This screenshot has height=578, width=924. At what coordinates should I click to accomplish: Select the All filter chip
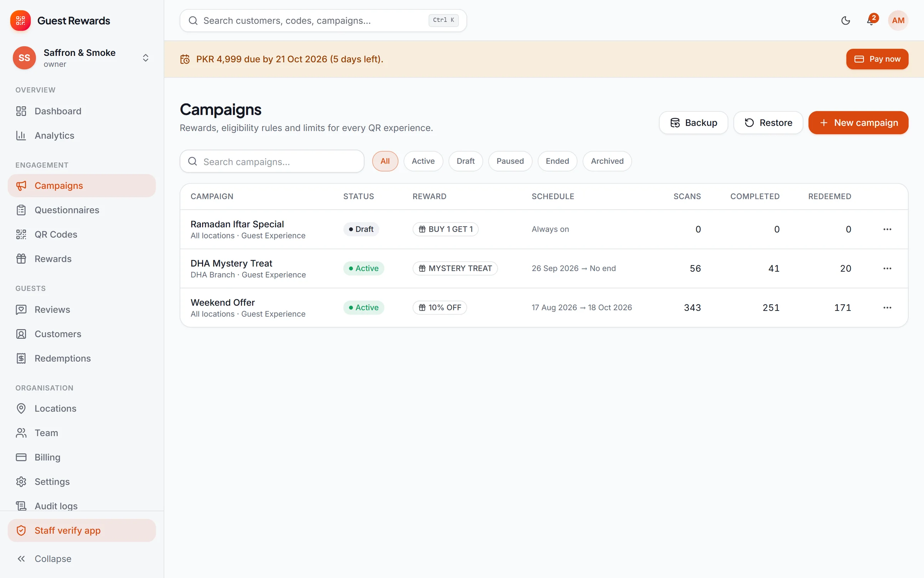[x=385, y=161]
